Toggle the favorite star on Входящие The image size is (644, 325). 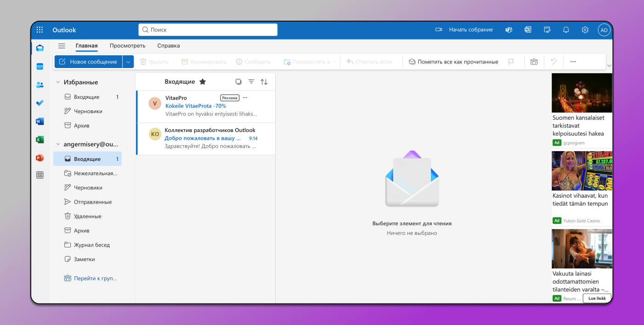203,81
